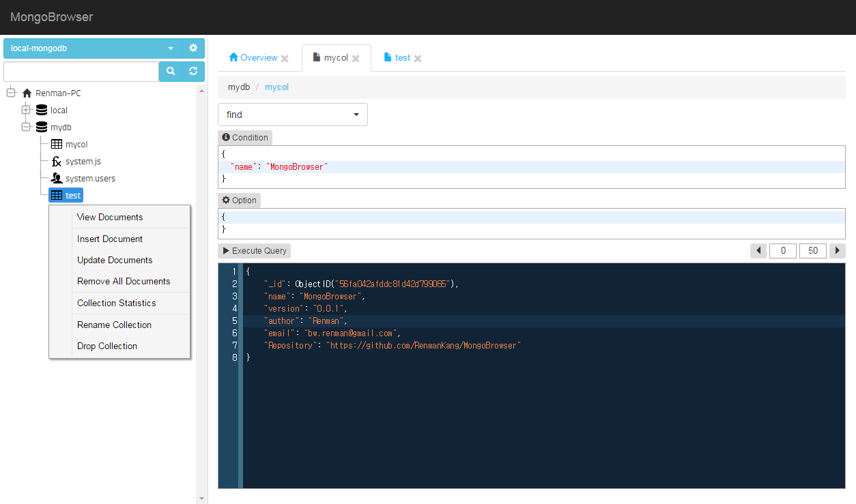This screenshot has height=504, width=856.
Task: Close the Overview tab
Action: [285, 59]
